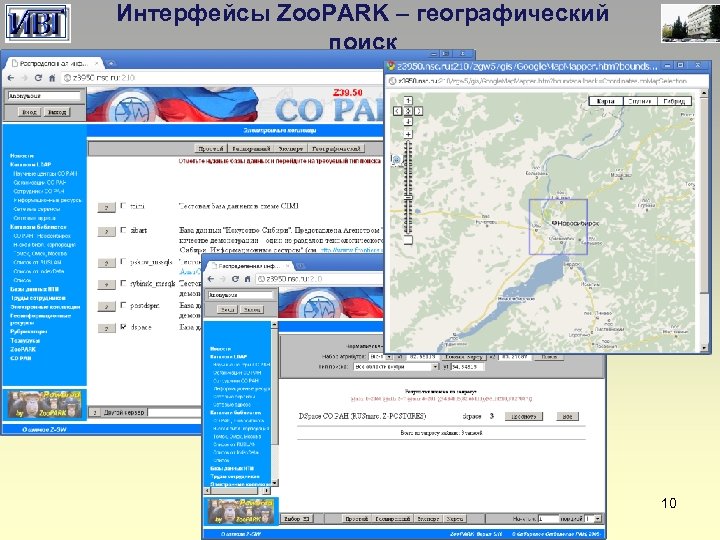Viewport: 720px width, 540px height.
Task: Click the map zoom slider handle
Action: tap(408, 197)
